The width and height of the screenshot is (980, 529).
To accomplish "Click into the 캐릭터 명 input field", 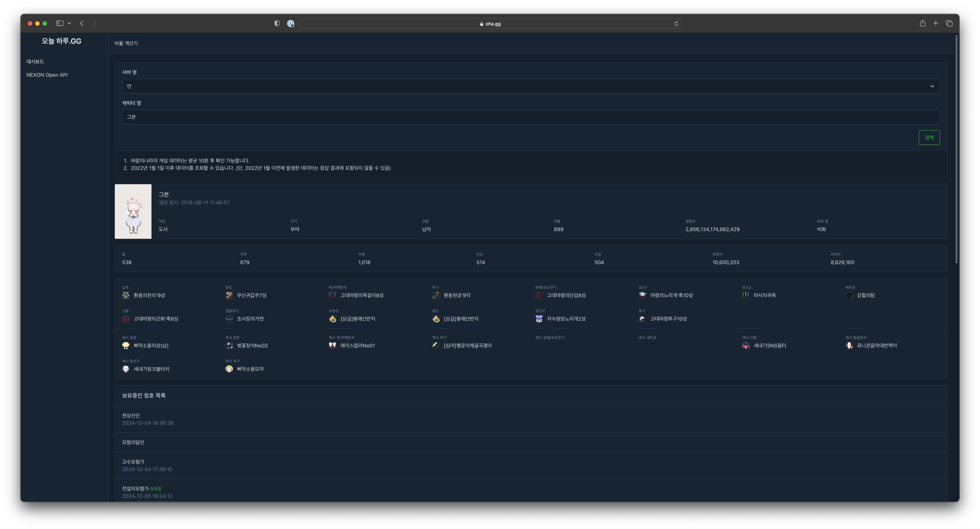I will tap(531, 117).
